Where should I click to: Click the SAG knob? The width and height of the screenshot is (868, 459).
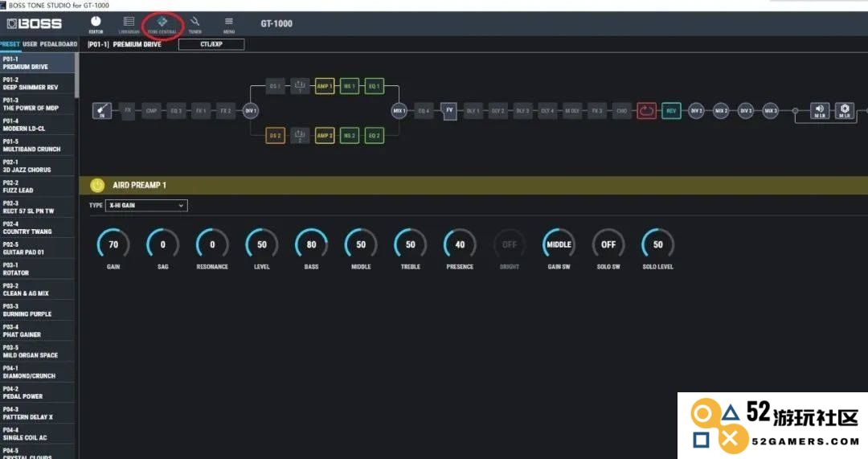coord(162,244)
